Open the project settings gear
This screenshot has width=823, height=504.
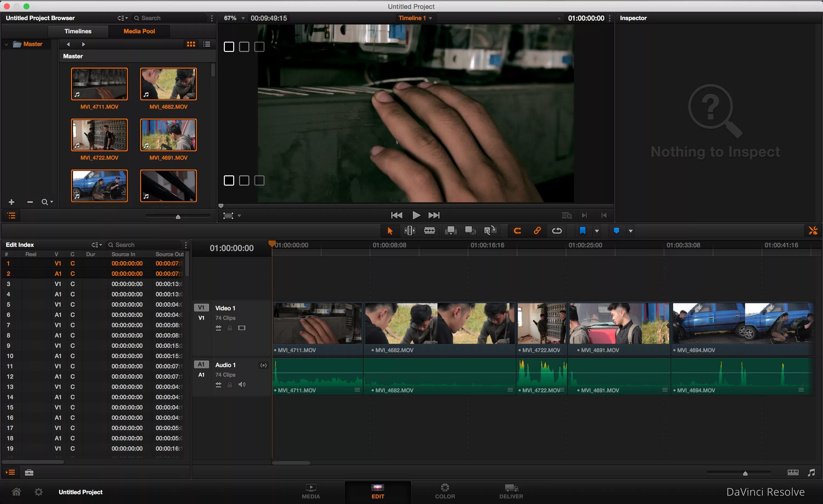39,492
